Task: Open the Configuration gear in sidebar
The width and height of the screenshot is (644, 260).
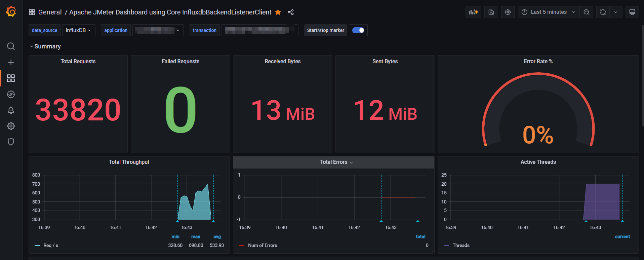Action: [x=11, y=126]
